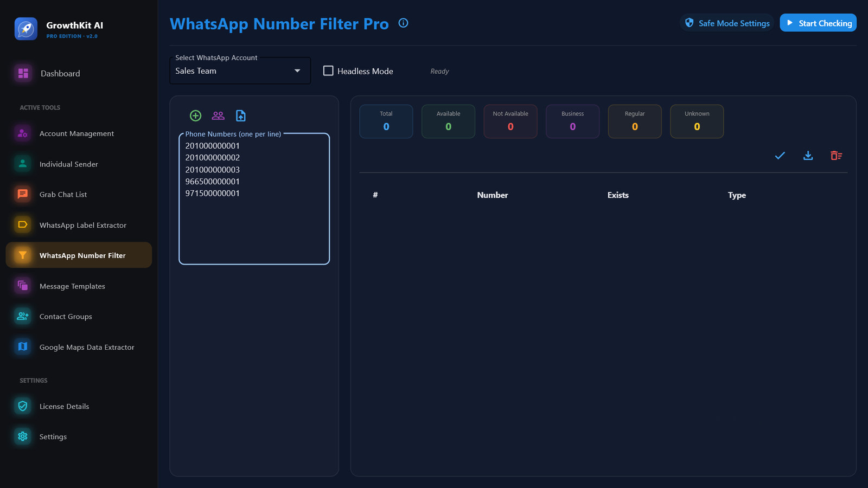Click the WhatsApp Label Extractor tag icon
The image size is (868, 488).
[x=23, y=224]
